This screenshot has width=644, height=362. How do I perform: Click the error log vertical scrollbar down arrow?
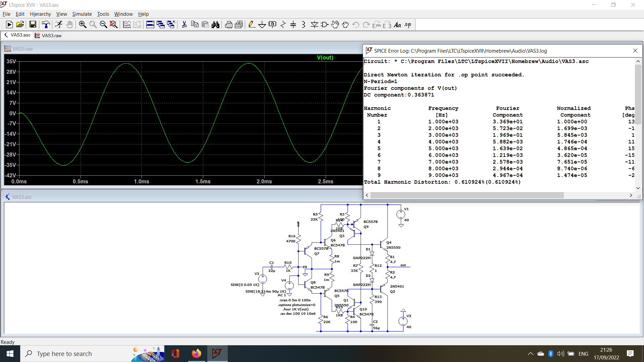[x=638, y=188]
